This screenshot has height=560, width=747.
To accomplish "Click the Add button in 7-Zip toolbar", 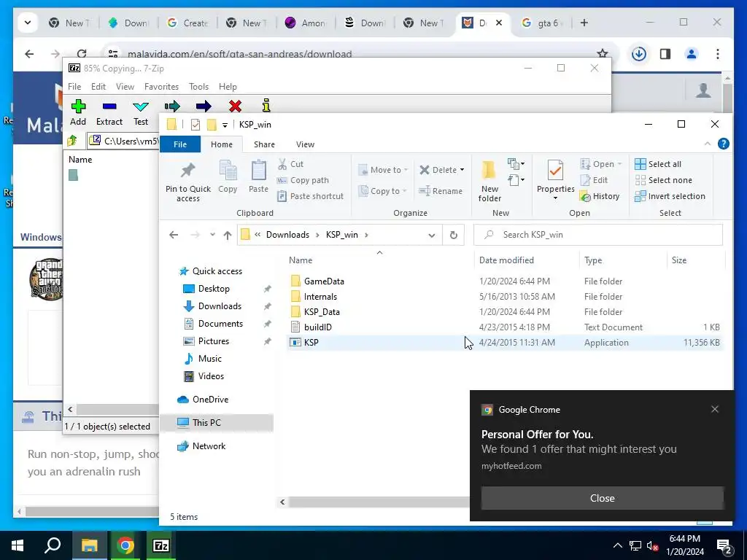I will pos(78,112).
